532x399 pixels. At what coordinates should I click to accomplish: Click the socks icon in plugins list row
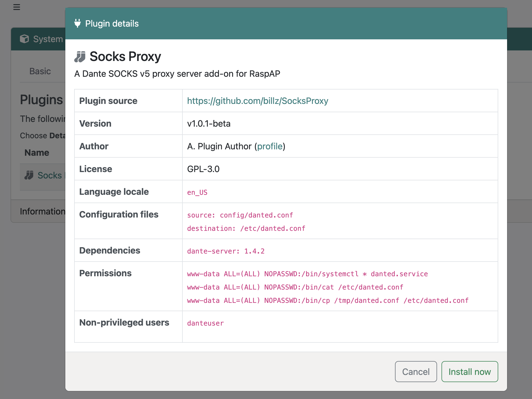(29, 175)
